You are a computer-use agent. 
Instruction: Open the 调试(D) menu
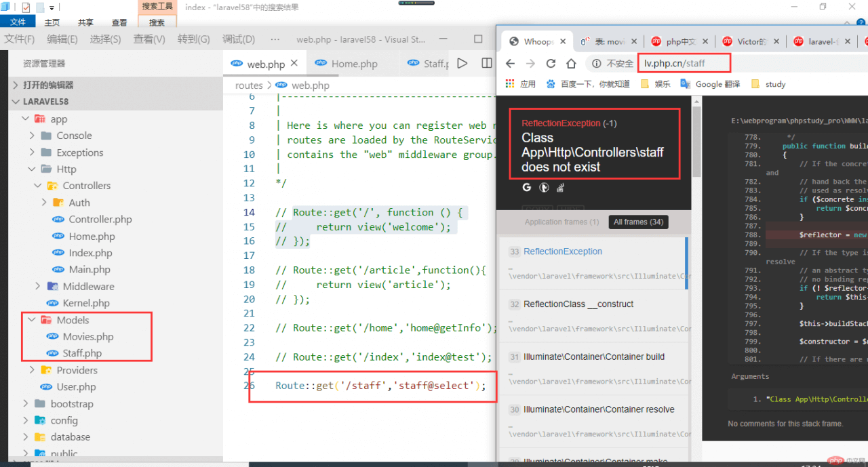click(x=239, y=39)
